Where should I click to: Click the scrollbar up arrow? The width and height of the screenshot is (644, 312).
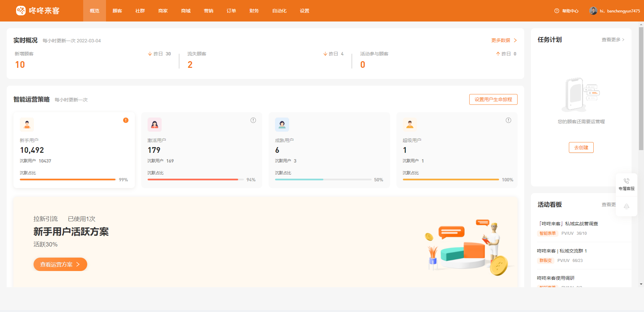click(641, 24)
